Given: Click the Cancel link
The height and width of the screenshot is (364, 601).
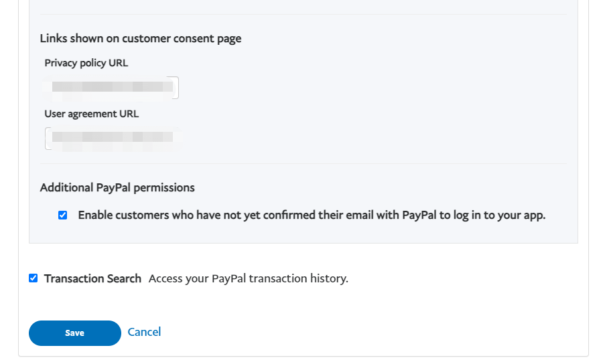Looking at the screenshot, I should click(x=144, y=332).
